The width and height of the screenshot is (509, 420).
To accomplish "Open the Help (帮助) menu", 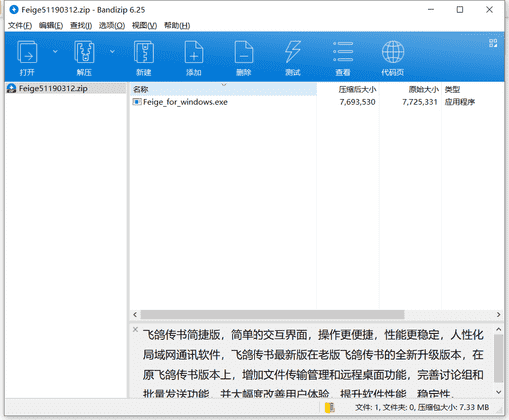I will (x=177, y=26).
